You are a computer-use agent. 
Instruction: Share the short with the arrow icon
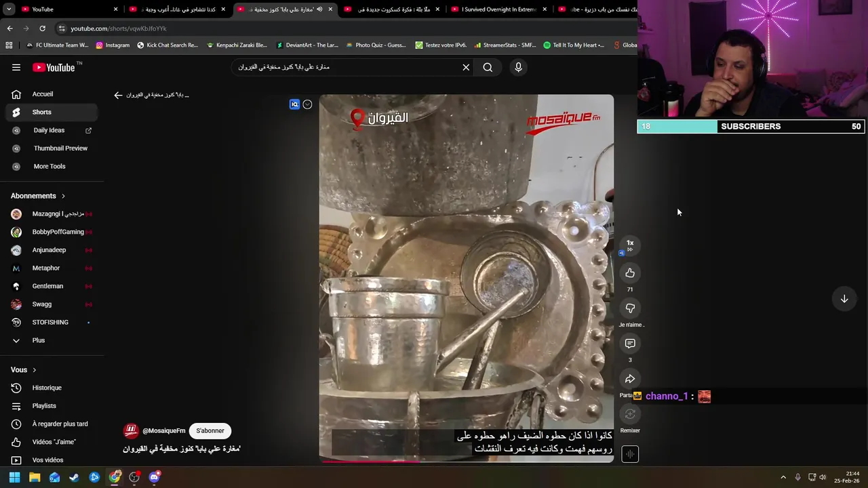630,379
